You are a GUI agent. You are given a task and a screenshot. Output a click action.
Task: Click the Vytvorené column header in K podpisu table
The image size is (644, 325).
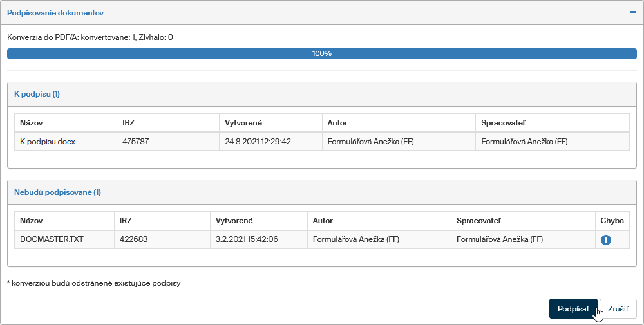click(x=243, y=122)
